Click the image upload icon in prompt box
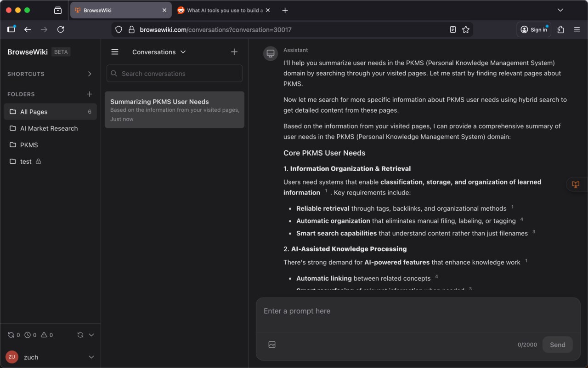Image resolution: width=588 pixels, height=368 pixels. (272, 345)
